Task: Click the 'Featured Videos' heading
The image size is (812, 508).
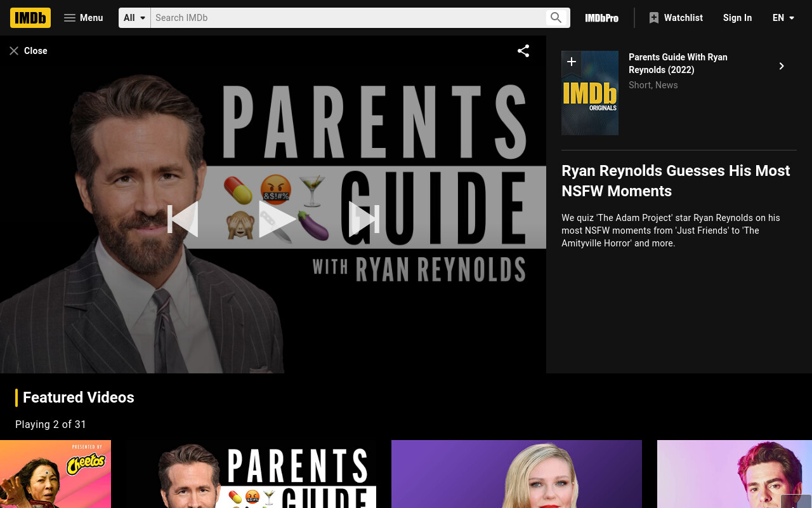Action: pyautogui.click(x=79, y=398)
